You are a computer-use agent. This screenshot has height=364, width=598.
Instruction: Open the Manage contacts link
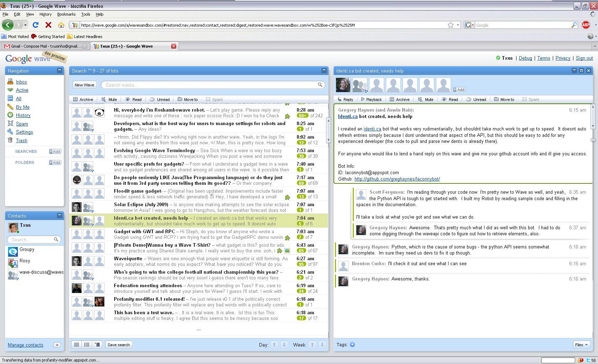26,345
